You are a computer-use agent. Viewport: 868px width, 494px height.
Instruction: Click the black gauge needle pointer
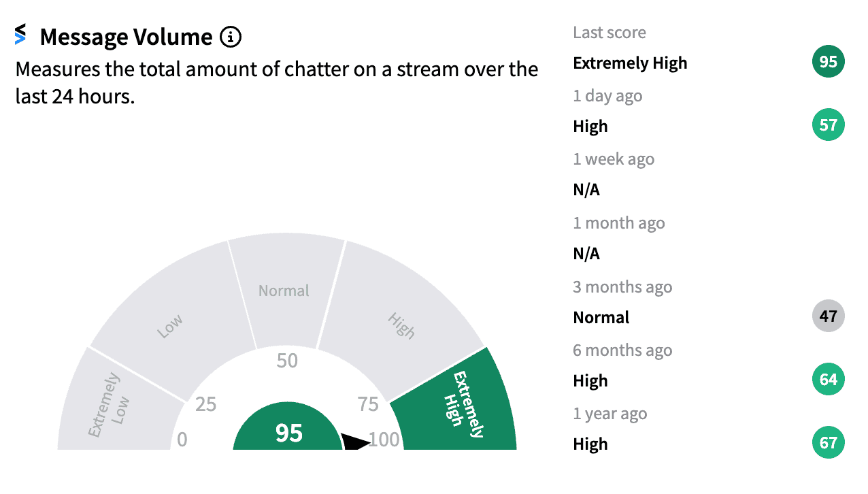[356, 441]
